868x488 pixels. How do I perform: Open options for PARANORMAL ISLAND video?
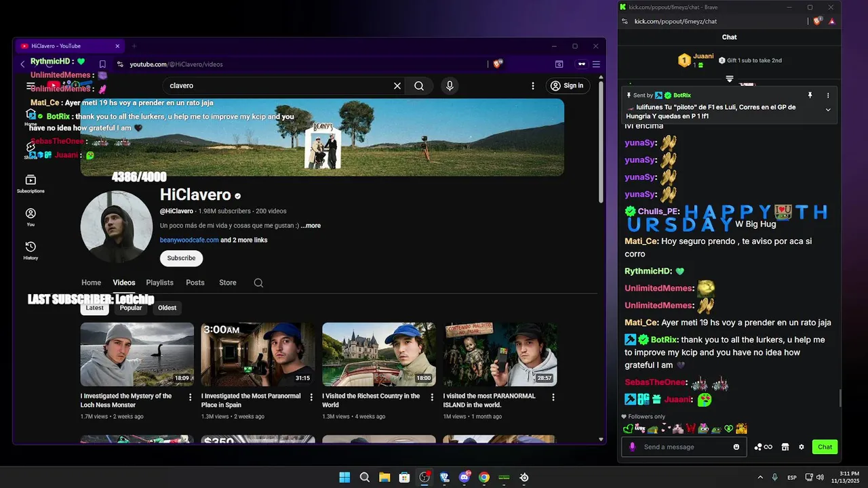tap(553, 397)
